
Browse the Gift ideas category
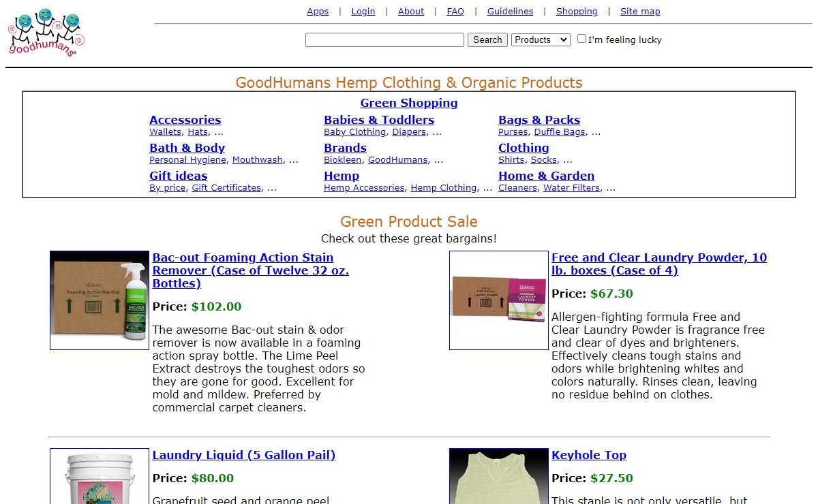[179, 176]
